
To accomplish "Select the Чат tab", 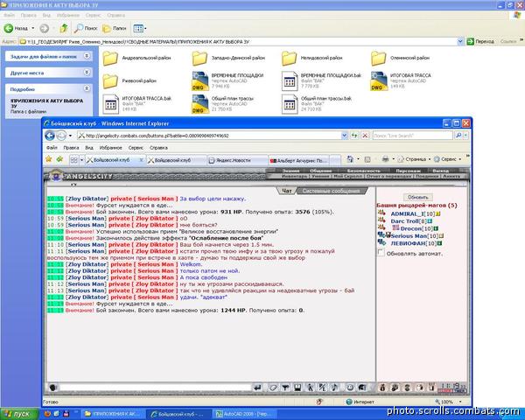I will coord(287,191).
